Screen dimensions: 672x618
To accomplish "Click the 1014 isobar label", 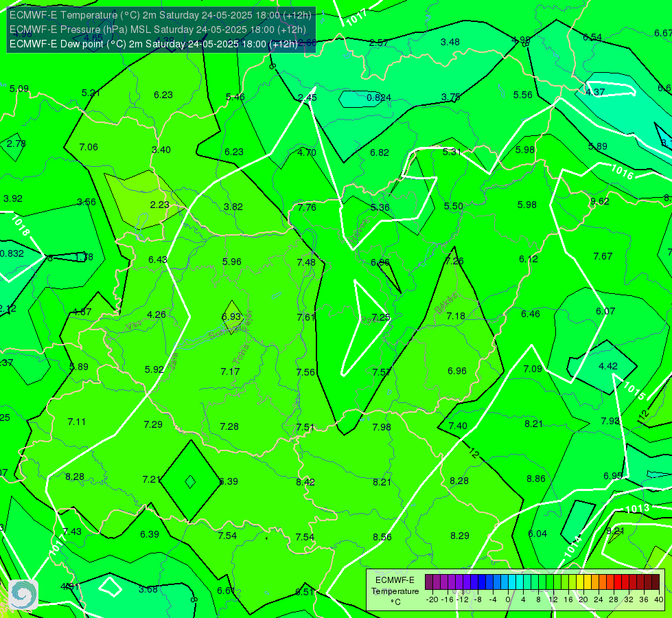I will [x=572, y=547].
